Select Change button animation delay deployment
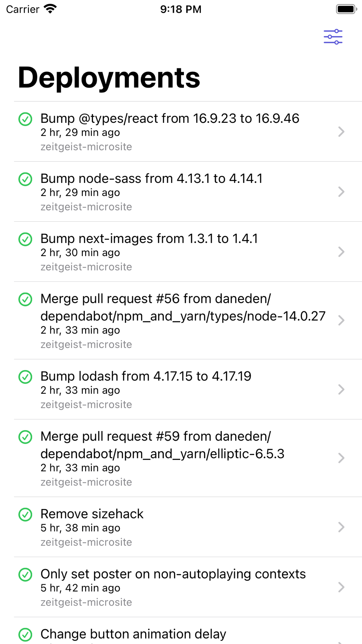Image resolution: width=362 pixels, height=644 pixels. 188,631
